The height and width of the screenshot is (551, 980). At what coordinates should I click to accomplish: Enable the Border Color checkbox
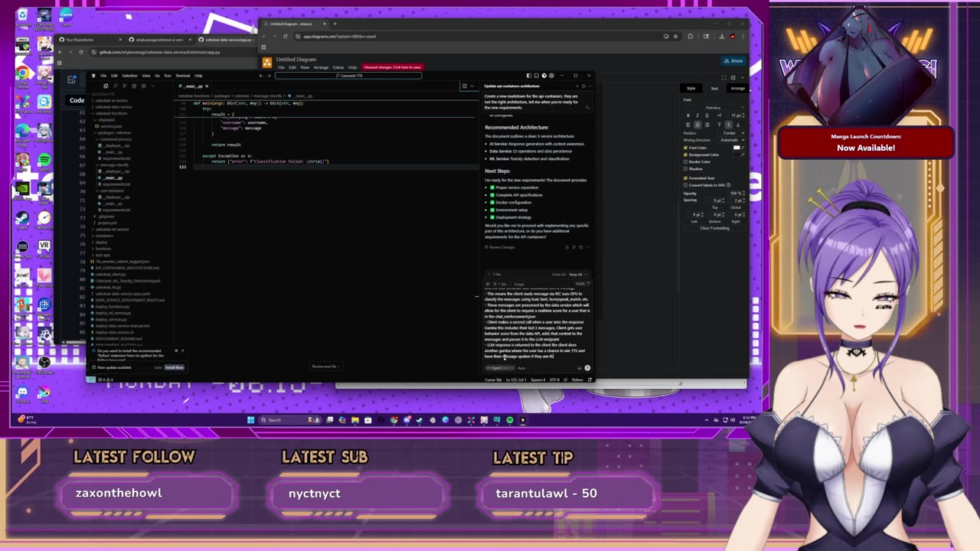685,161
